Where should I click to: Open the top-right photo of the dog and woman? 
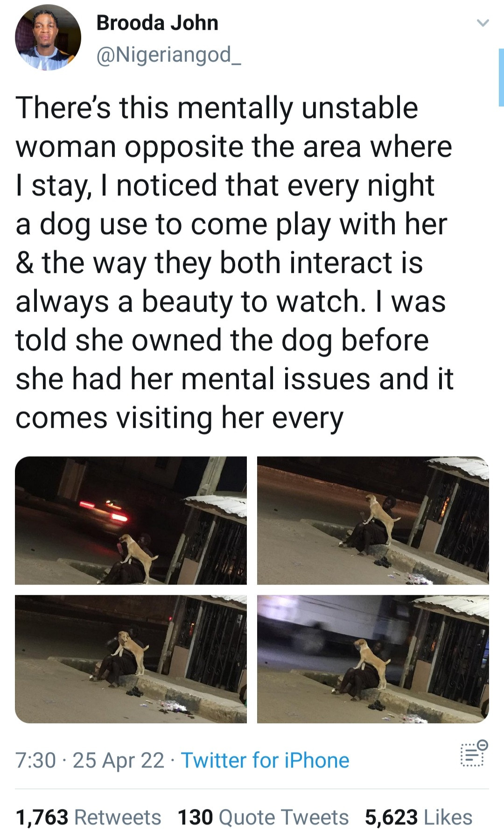click(373, 520)
